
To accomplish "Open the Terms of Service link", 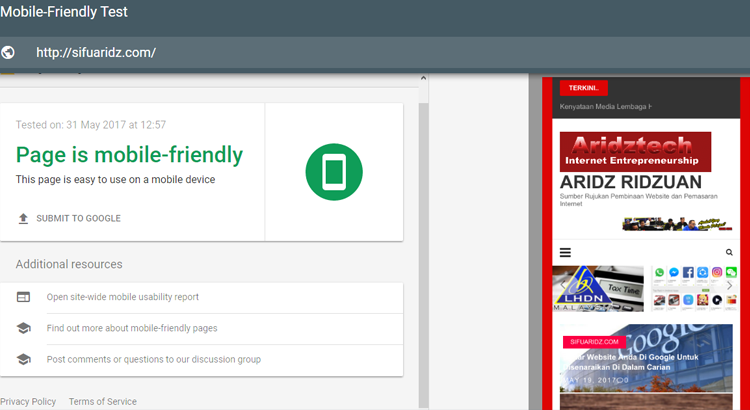I will [103, 401].
